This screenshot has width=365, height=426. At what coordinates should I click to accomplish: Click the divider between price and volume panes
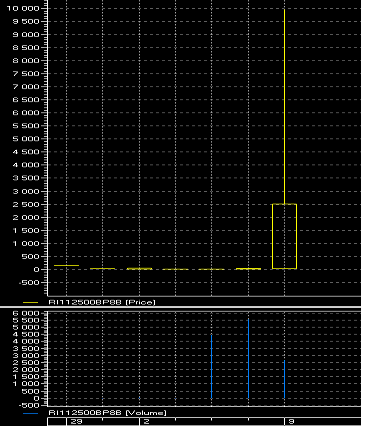[180, 307]
